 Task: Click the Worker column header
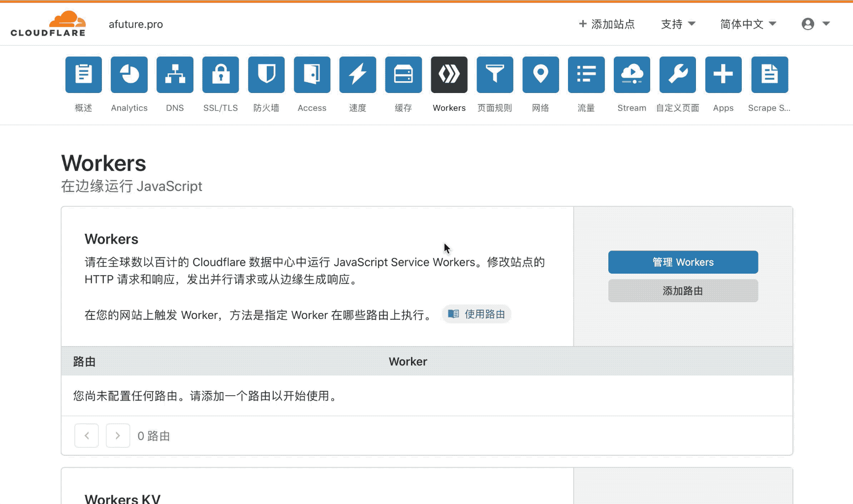click(x=408, y=362)
